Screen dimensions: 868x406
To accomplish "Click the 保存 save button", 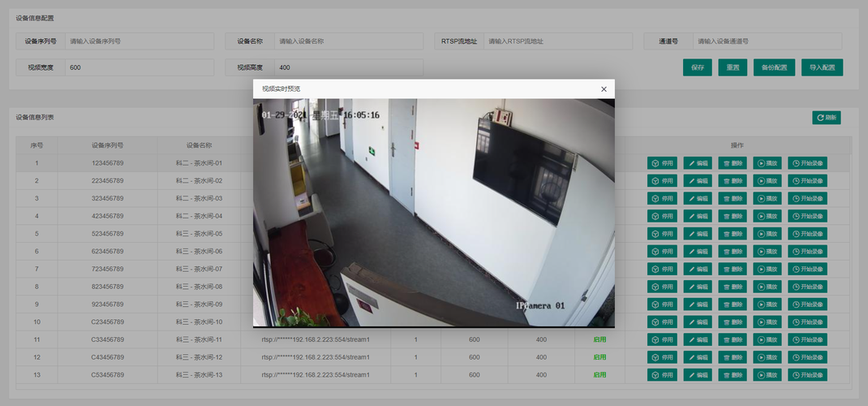I will point(697,67).
